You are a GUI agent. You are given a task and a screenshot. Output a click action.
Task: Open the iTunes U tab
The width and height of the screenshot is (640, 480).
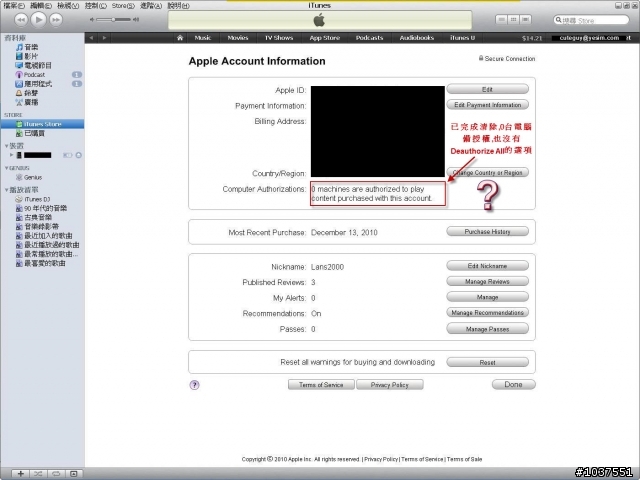tap(462, 38)
